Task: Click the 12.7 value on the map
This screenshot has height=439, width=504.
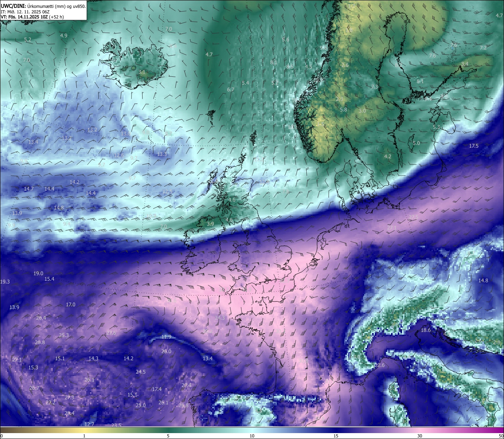Action: [89, 424]
